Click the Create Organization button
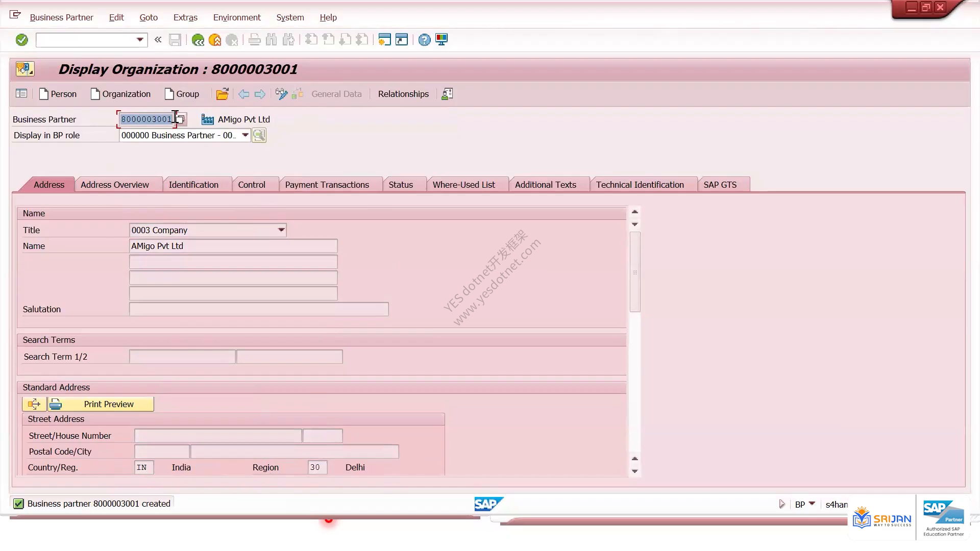Screen dimensions: 980x551 click(x=121, y=94)
